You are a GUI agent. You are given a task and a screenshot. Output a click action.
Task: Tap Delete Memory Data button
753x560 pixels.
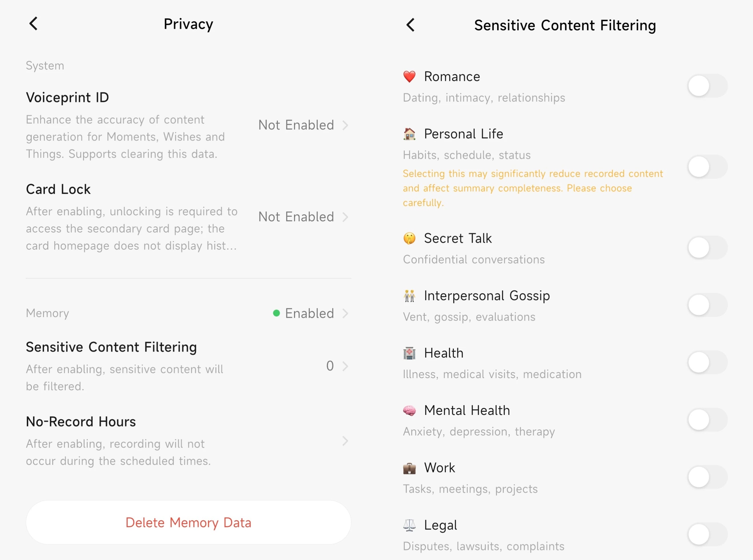pos(188,522)
